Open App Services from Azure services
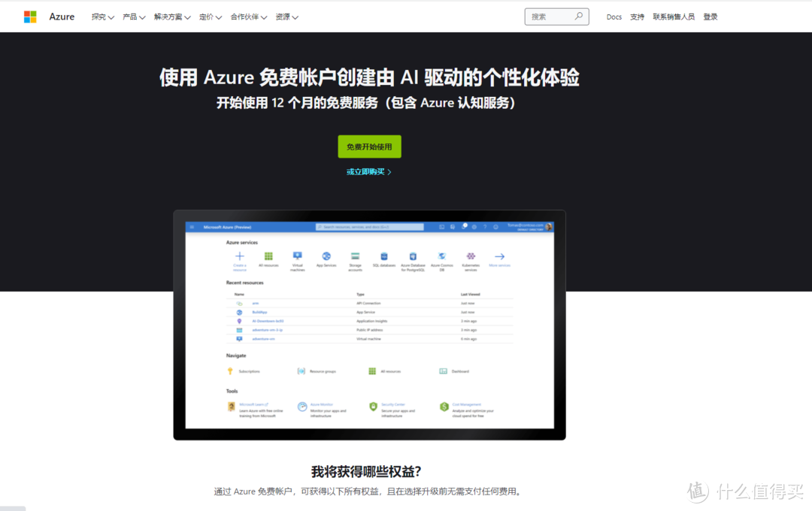The width and height of the screenshot is (812, 511). [x=326, y=255]
